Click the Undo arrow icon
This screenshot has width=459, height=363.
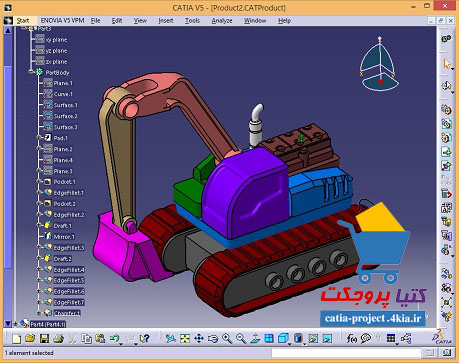pyautogui.click(x=114, y=339)
